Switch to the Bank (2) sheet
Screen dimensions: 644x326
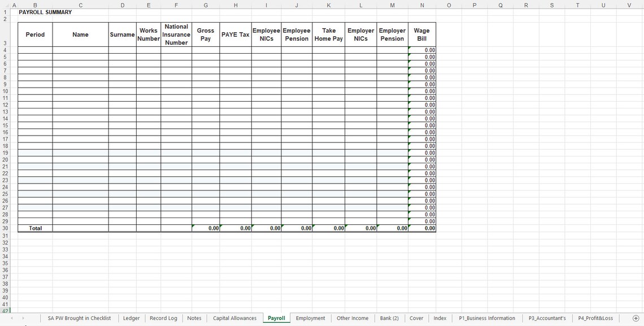click(389, 318)
